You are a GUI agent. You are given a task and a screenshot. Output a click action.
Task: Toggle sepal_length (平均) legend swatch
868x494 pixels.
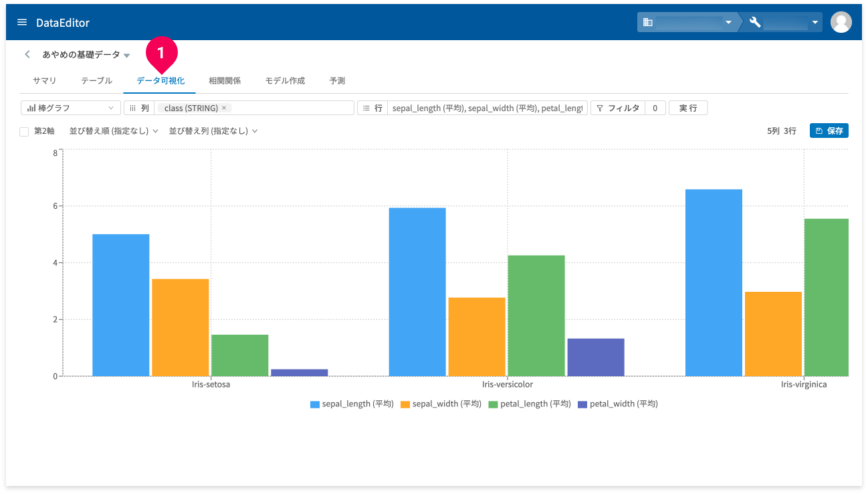(315, 404)
